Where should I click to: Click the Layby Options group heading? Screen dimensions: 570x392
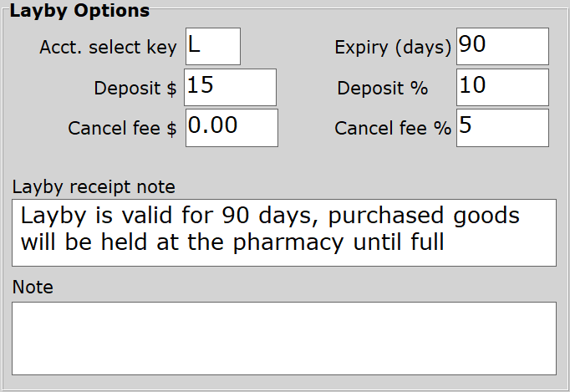79,12
